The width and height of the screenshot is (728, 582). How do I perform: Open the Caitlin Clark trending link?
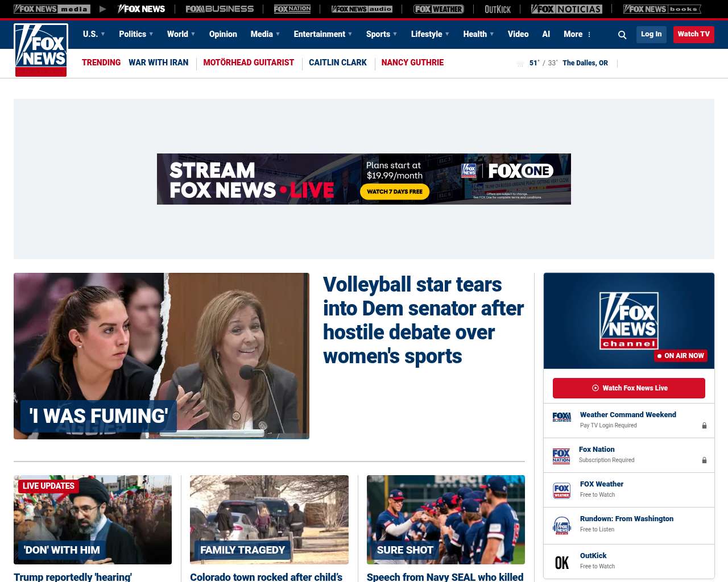point(338,63)
